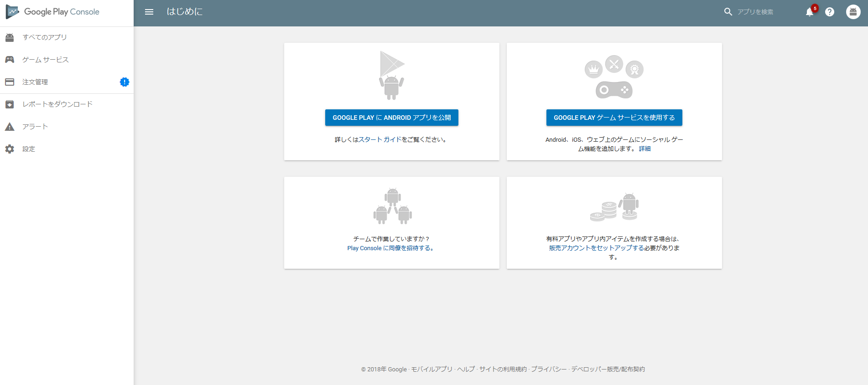Click the Android icon beside すべてのアプリ

(10, 37)
